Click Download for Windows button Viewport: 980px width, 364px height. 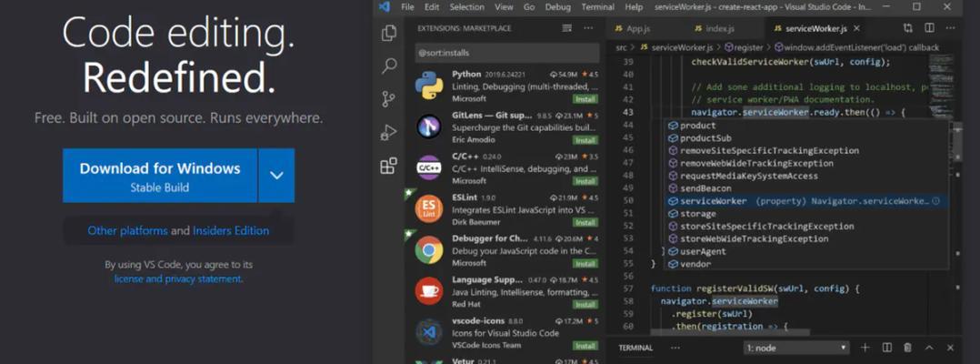[x=160, y=175]
